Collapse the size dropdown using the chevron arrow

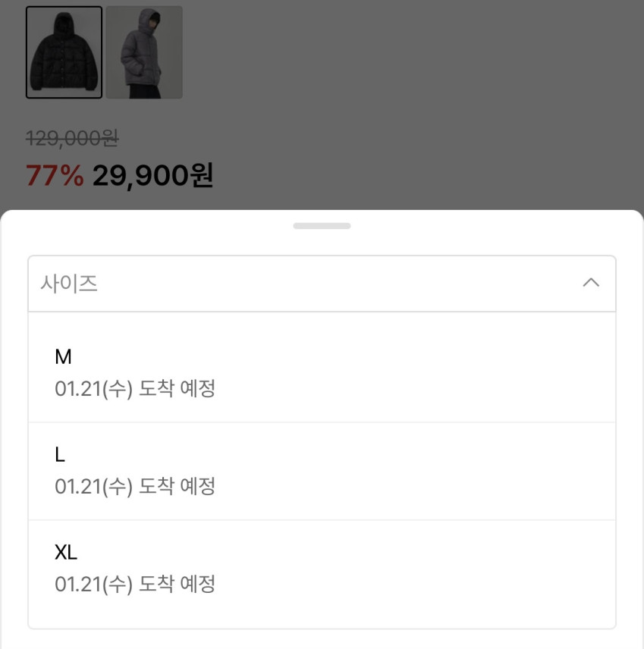(x=590, y=283)
